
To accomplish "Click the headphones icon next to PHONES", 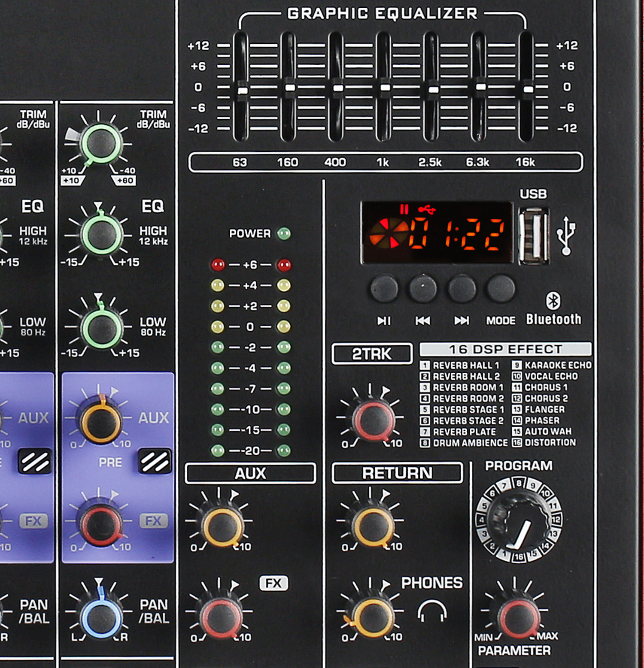I will [432, 611].
